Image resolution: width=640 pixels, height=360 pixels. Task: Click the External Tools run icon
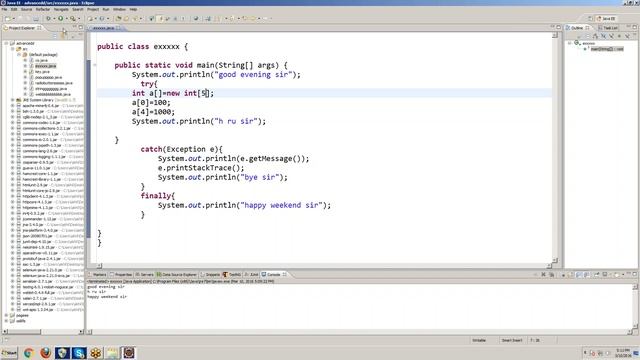(x=73, y=18)
